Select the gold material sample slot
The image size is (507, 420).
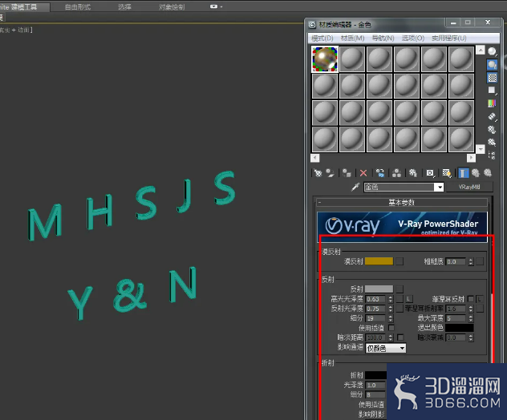(x=325, y=59)
